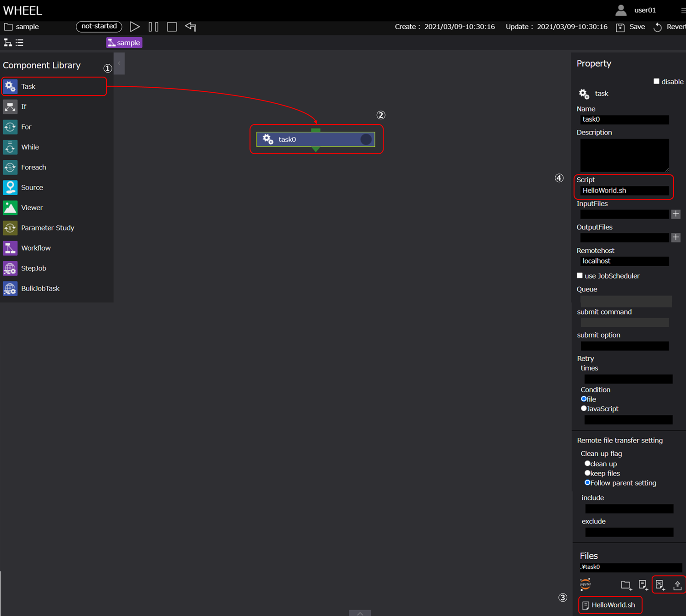This screenshot has width=686, height=616.
Task: Pick the Viewer component icon
Action: 10,207
